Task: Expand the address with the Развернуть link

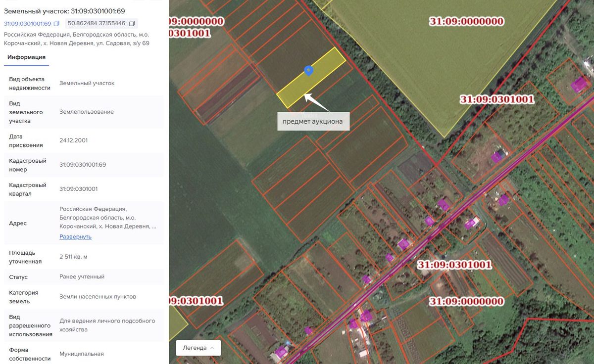Action: [75, 236]
